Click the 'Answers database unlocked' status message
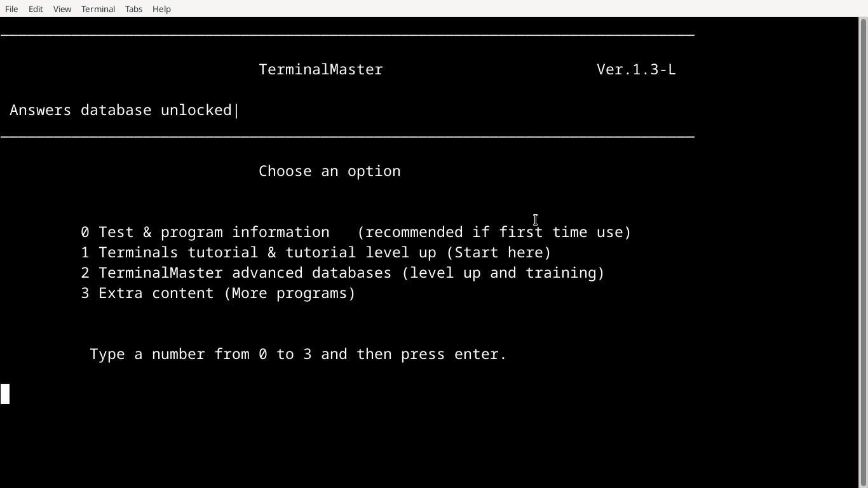868x488 pixels. coord(121,110)
